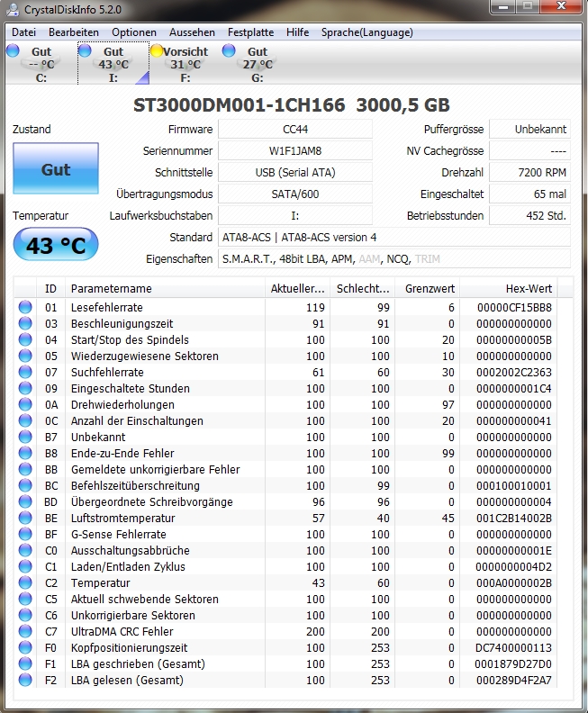Click status orb of Start/Stop des Spindels row
The height and width of the screenshot is (713, 588).
(x=25, y=339)
